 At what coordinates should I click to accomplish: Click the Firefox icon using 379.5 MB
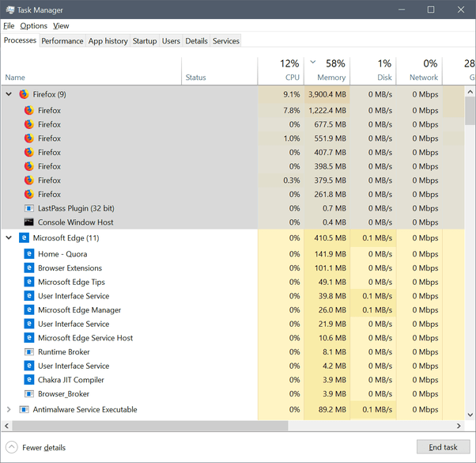pos(28,180)
